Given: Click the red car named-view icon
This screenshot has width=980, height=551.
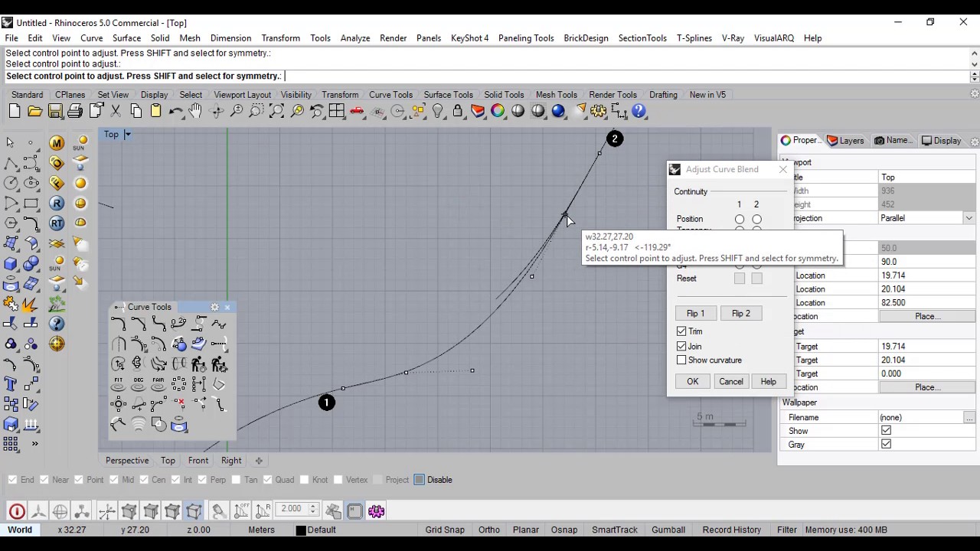Looking at the screenshot, I should pos(357,112).
